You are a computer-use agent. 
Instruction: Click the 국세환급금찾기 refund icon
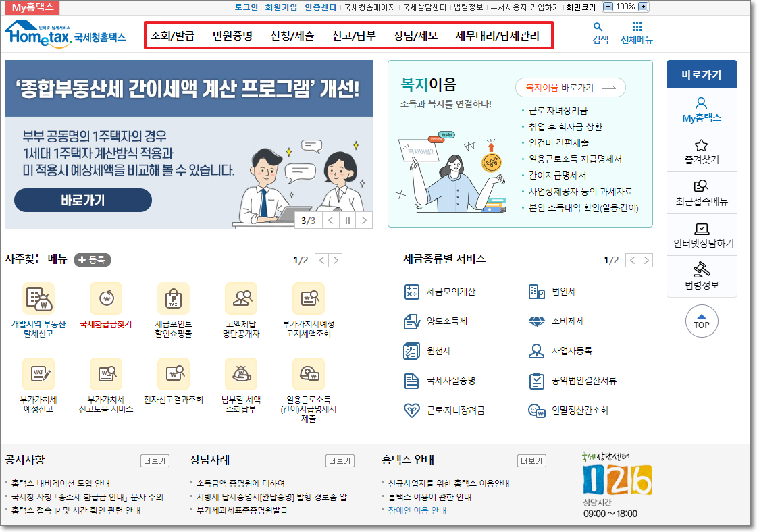pos(106,297)
